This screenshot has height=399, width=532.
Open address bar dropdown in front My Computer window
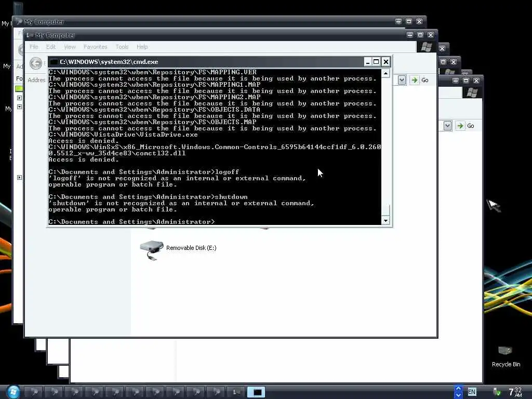click(x=402, y=80)
